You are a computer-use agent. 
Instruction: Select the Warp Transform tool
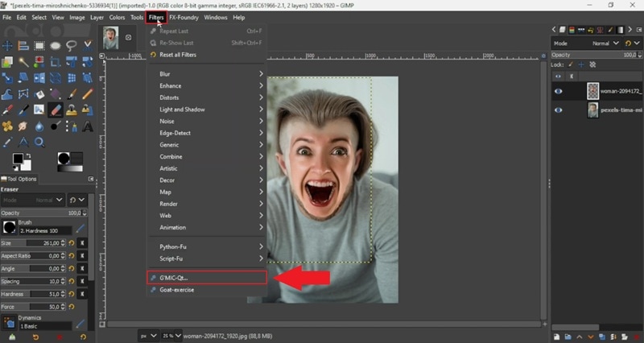pos(7,94)
